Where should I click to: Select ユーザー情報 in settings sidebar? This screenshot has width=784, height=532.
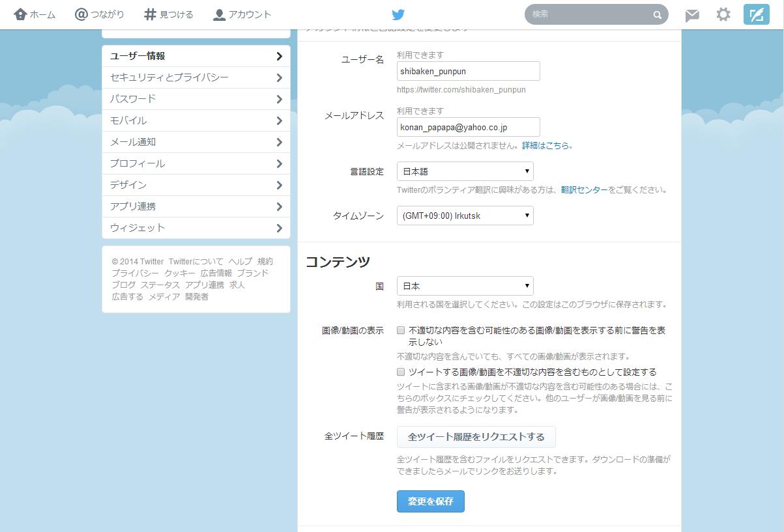pyautogui.click(x=196, y=56)
